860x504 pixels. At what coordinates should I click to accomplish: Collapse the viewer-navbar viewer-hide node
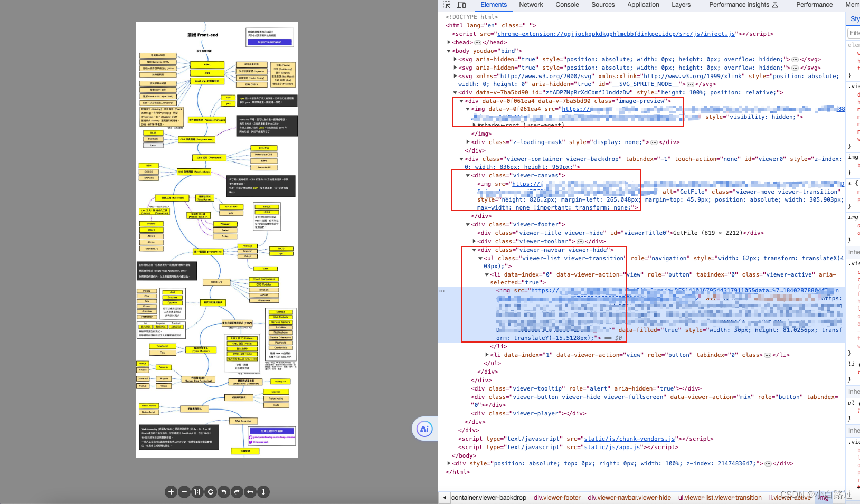click(474, 250)
